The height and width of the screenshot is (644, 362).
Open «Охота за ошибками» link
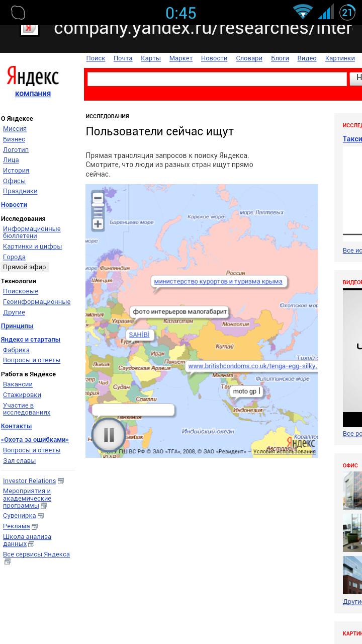pyautogui.click(x=35, y=440)
